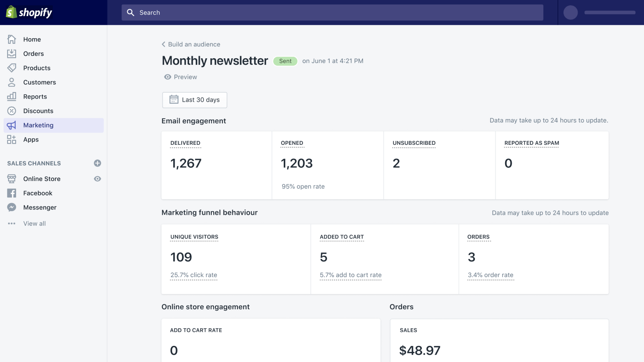Select the Discounts percent icon
Image resolution: width=644 pixels, height=362 pixels.
(x=12, y=111)
